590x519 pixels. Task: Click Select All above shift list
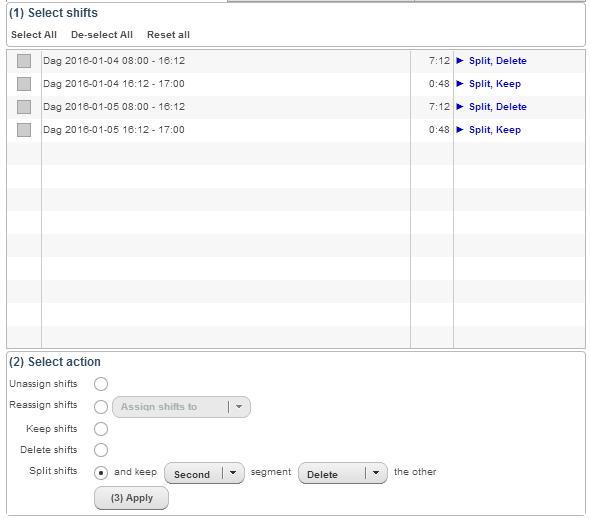34,35
